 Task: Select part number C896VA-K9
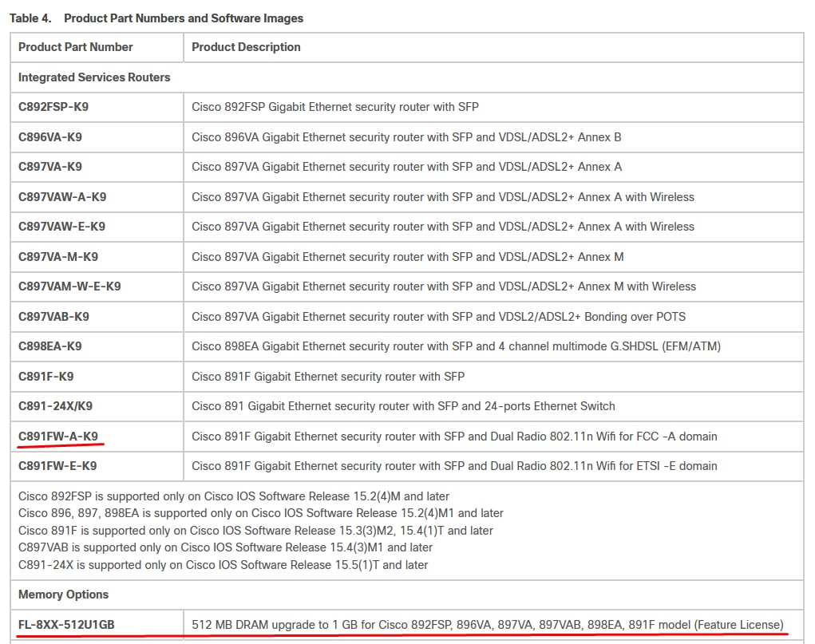(50, 137)
